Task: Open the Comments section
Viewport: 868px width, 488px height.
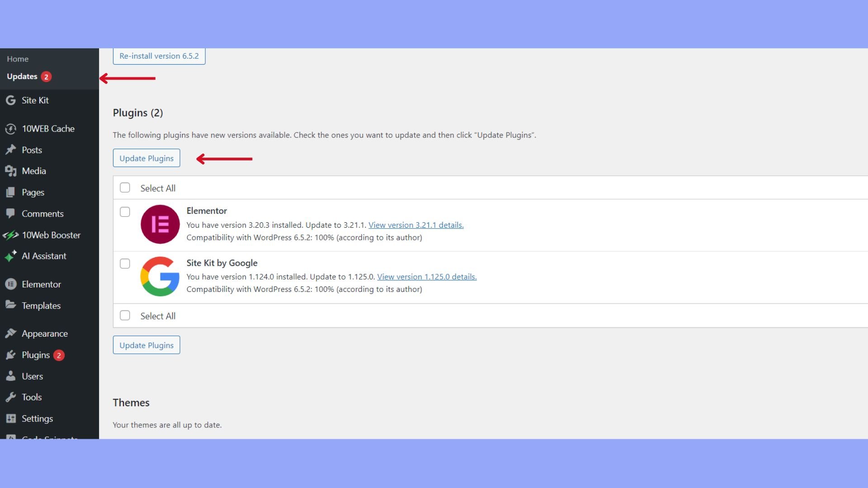Action: (42, 213)
